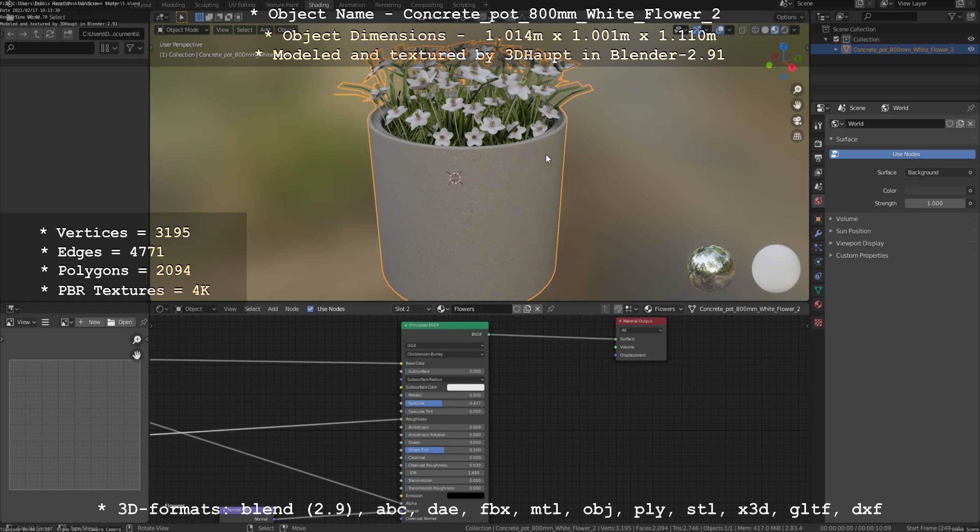The image size is (980, 532).
Task: Switch orthographic view with grid icon
Action: tap(797, 136)
